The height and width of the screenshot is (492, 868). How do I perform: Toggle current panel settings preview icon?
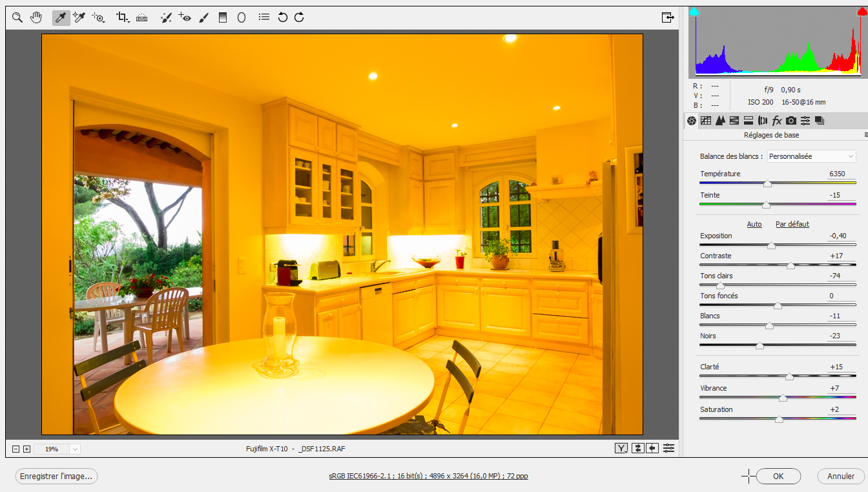click(668, 448)
